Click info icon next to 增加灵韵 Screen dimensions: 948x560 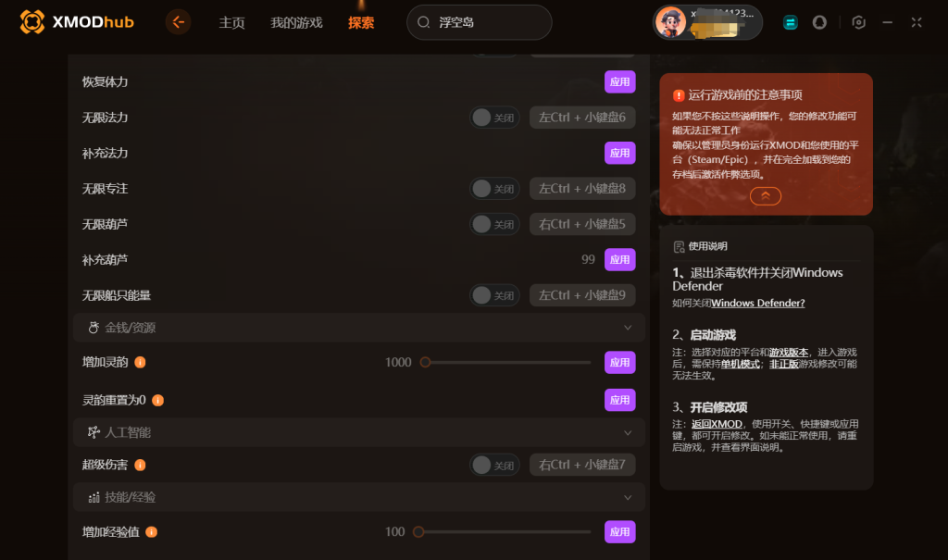[x=141, y=362]
